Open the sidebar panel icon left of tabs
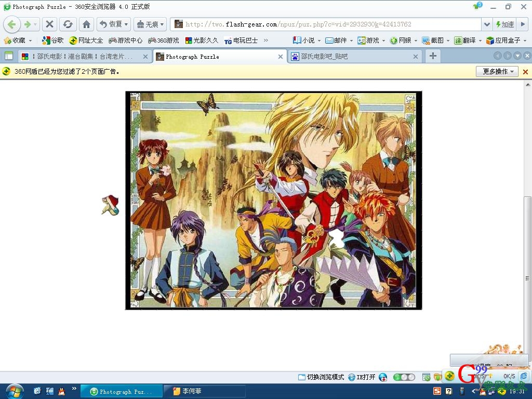 click(9, 56)
